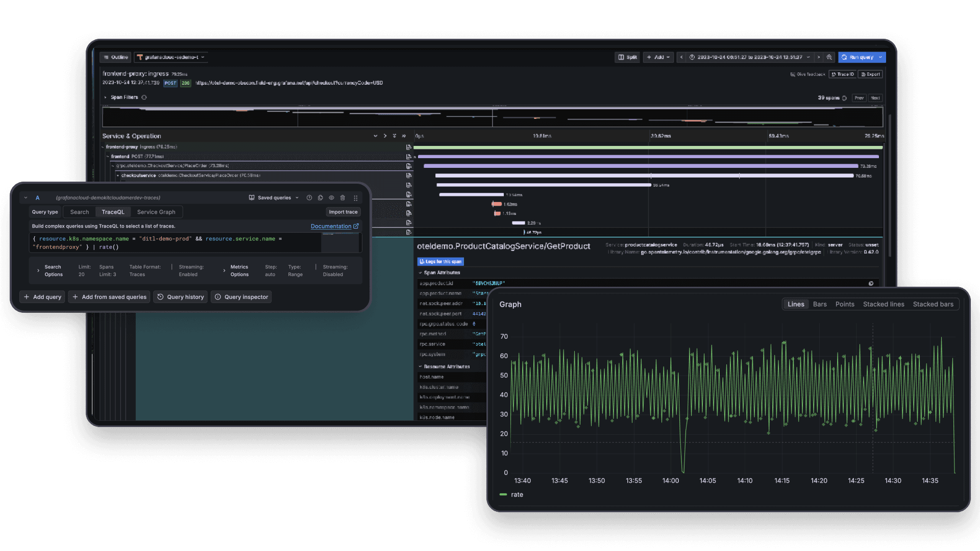Image resolution: width=980 pixels, height=551 pixels.
Task: Collapse the Span Filters section
Action: [106, 97]
